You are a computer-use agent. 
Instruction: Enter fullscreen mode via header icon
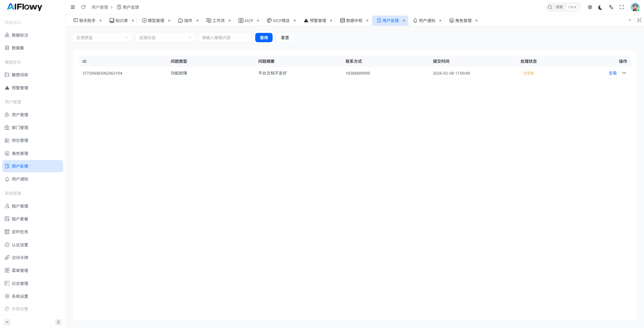(622, 7)
